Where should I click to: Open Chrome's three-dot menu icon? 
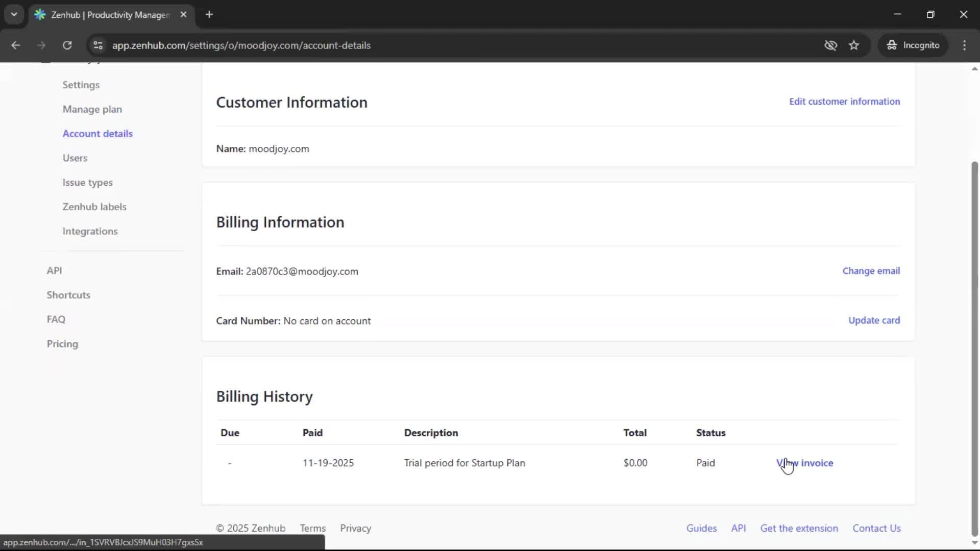tap(965, 45)
